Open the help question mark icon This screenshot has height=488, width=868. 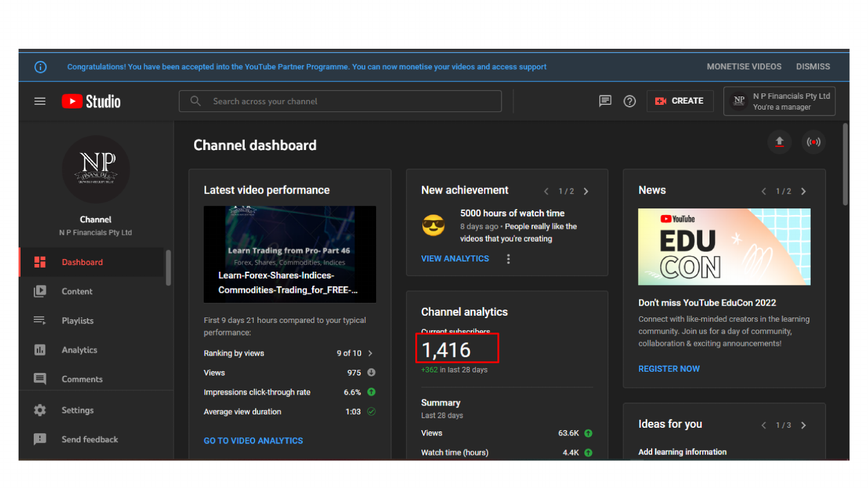(x=629, y=101)
